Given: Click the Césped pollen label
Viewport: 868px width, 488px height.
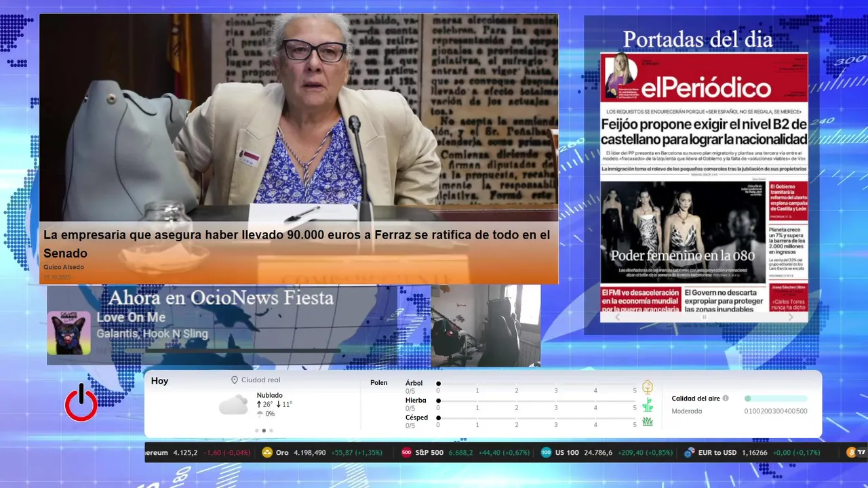Looking at the screenshot, I should coord(416,418).
